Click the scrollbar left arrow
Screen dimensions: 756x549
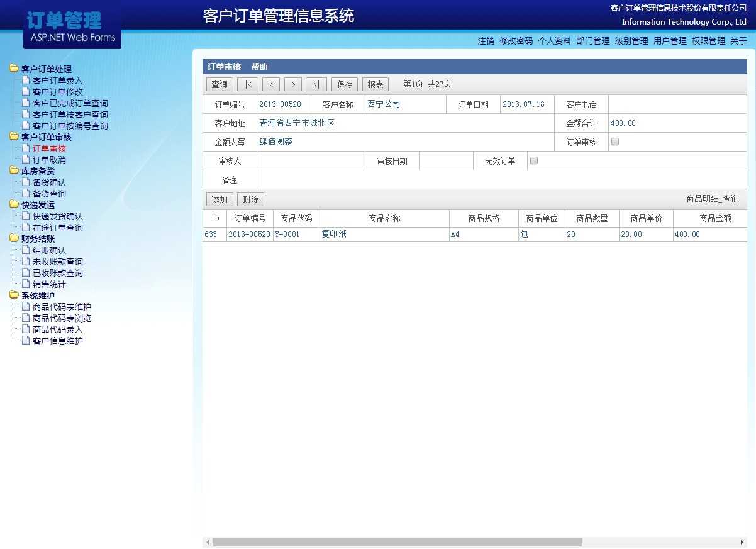(208, 542)
